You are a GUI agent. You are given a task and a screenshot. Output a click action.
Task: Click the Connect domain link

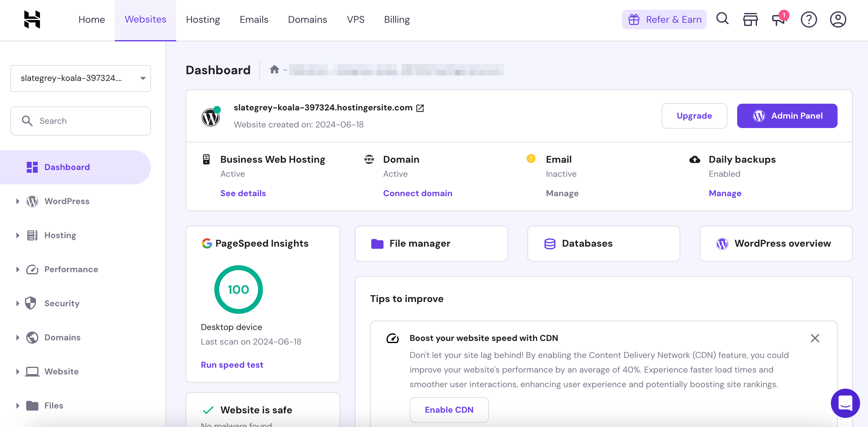[x=418, y=193]
